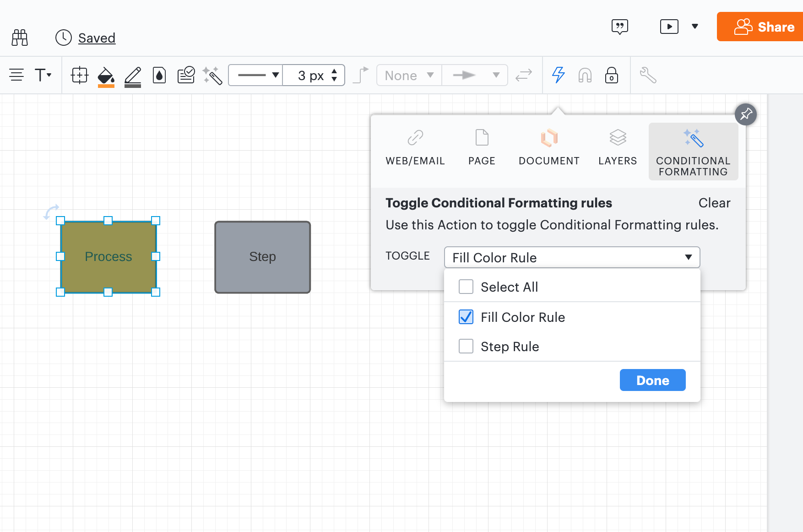Click the blue Done button

[x=652, y=380]
